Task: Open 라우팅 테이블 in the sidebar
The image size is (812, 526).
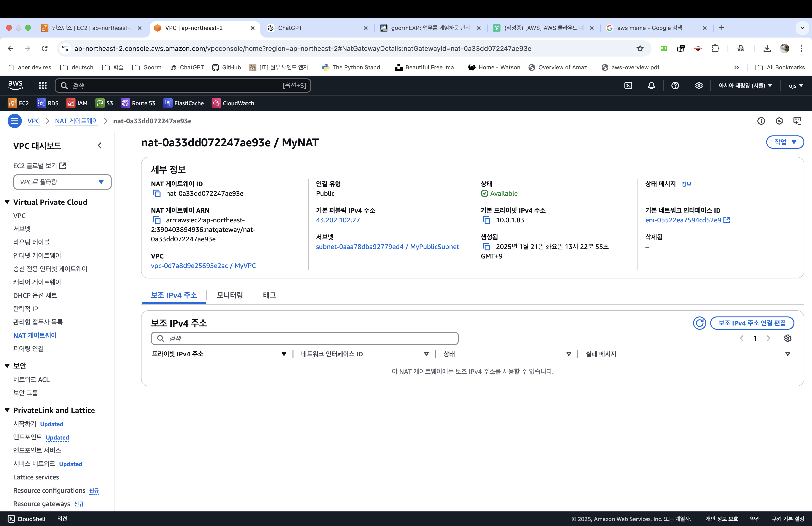Action: (31, 242)
